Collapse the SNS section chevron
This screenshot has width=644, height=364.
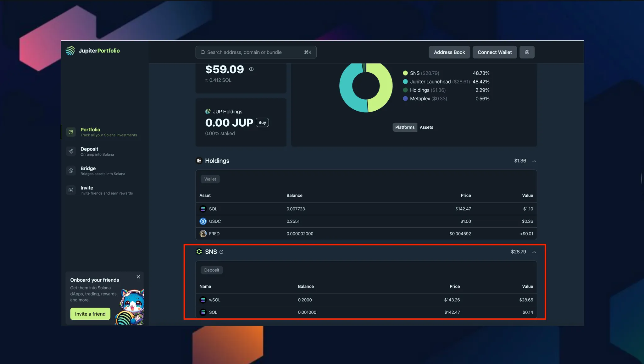(x=534, y=252)
